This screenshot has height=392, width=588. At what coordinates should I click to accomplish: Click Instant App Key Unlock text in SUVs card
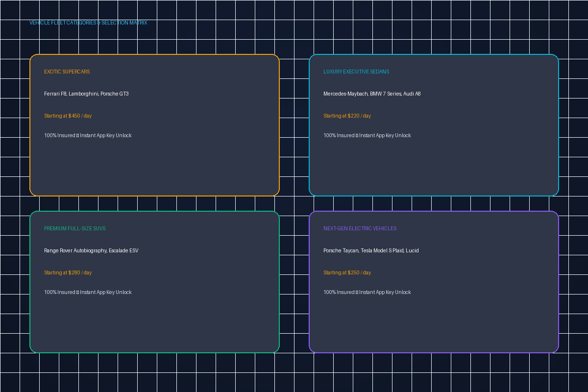(x=106, y=292)
